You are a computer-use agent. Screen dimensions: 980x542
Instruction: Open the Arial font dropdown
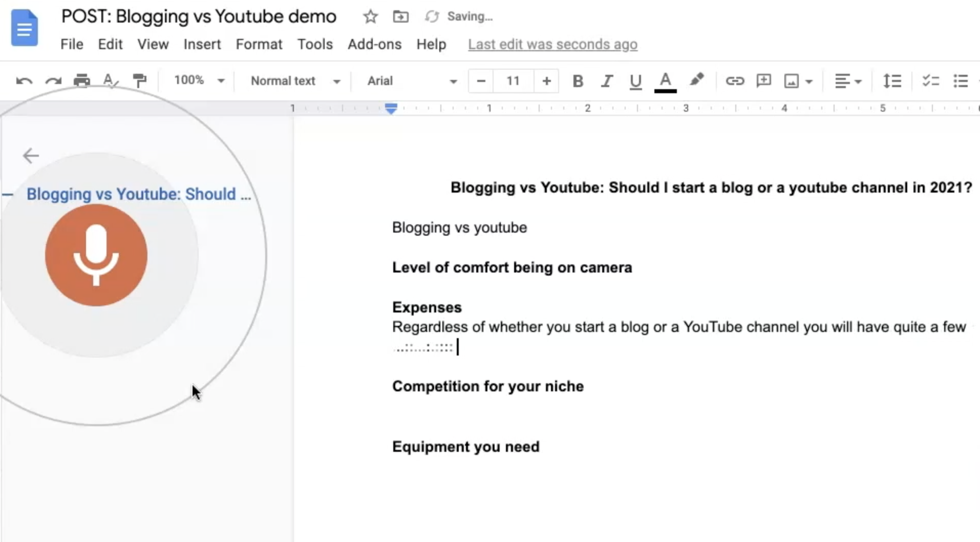tap(412, 81)
